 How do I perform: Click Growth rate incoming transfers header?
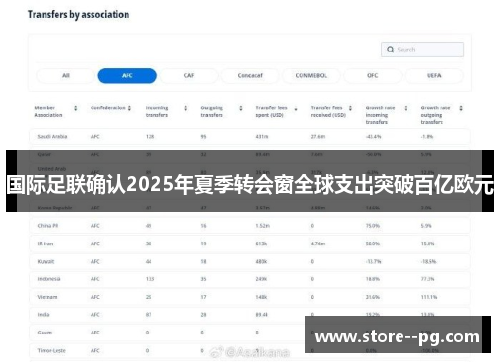(x=380, y=115)
